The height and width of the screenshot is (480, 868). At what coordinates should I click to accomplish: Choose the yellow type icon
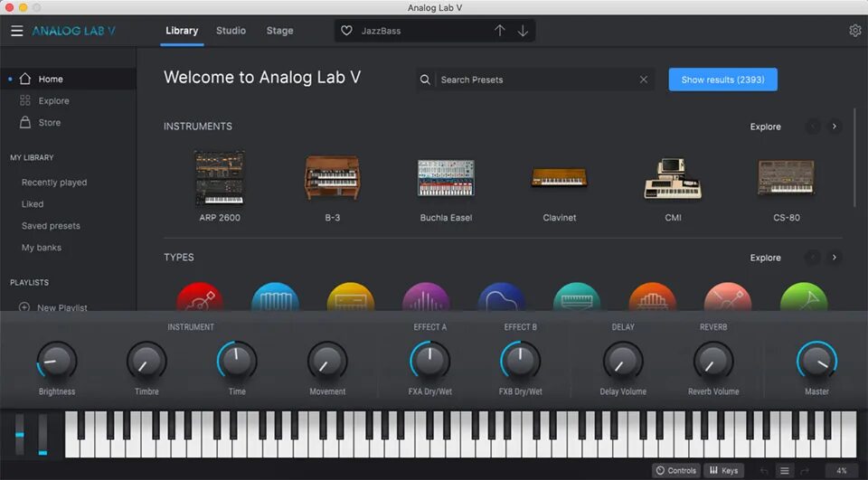(x=351, y=297)
